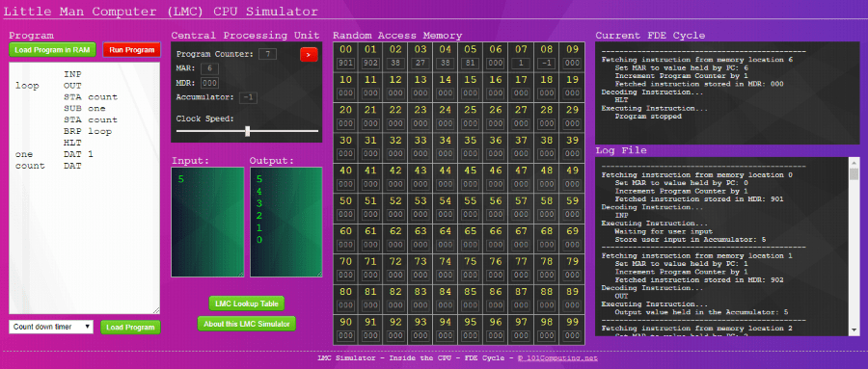Adjust the Clock Speed slider handle
The height and width of the screenshot is (369, 868).
248,131
